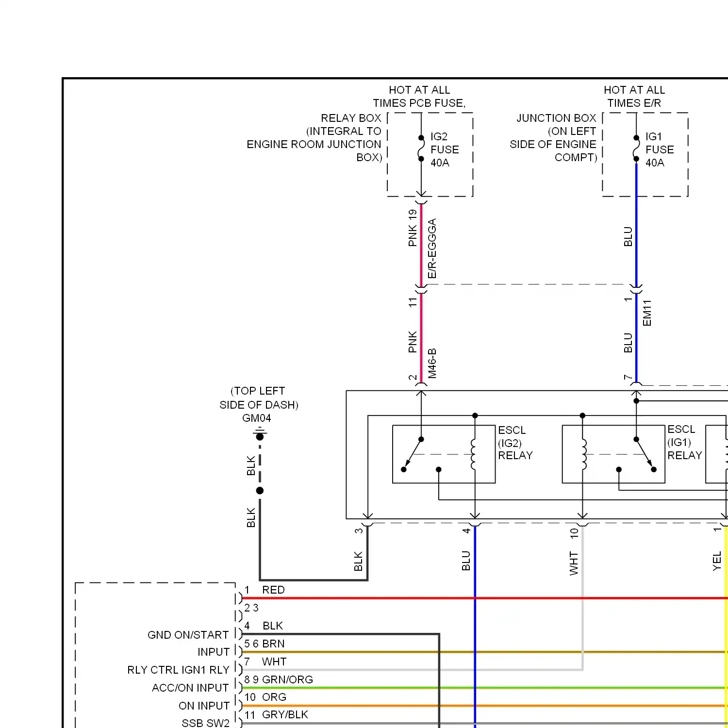Image resolution: width=728 pixels, height=728 pixels.
Task: Click the ESCL IG2 relay coil symbol
Action: pyautogui.click(x=474, y=454)
